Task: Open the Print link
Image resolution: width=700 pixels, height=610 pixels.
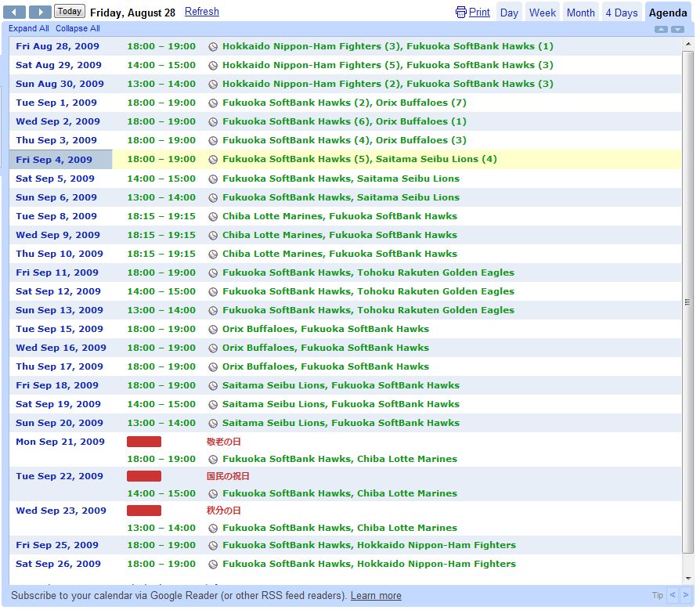Action: [x=479, y=12]
